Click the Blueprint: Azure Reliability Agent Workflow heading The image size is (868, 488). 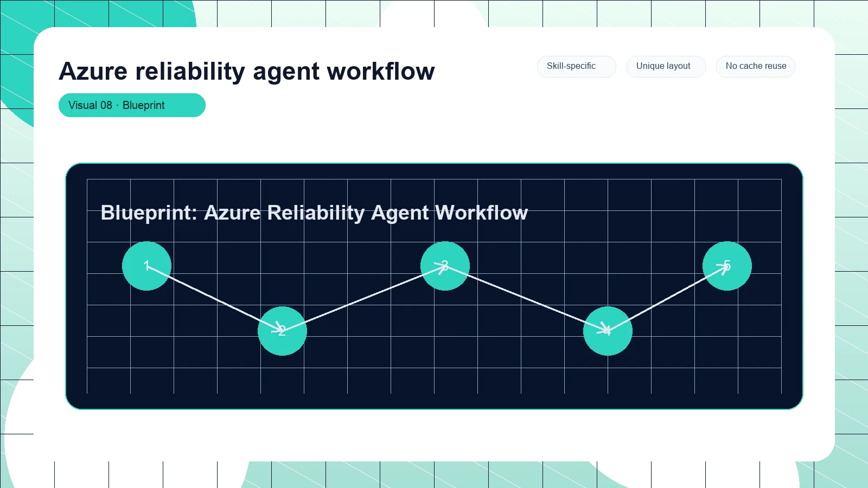(x=314, y=213)
